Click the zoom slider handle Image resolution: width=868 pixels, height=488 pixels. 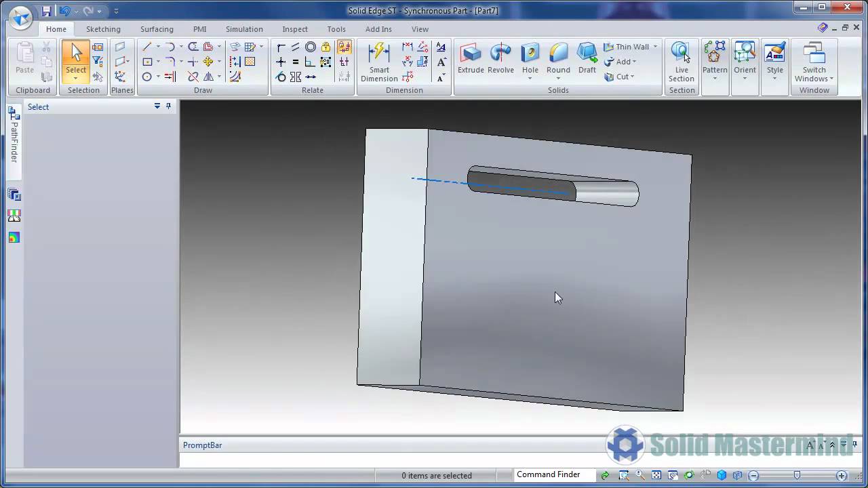(x=797, y=475)
